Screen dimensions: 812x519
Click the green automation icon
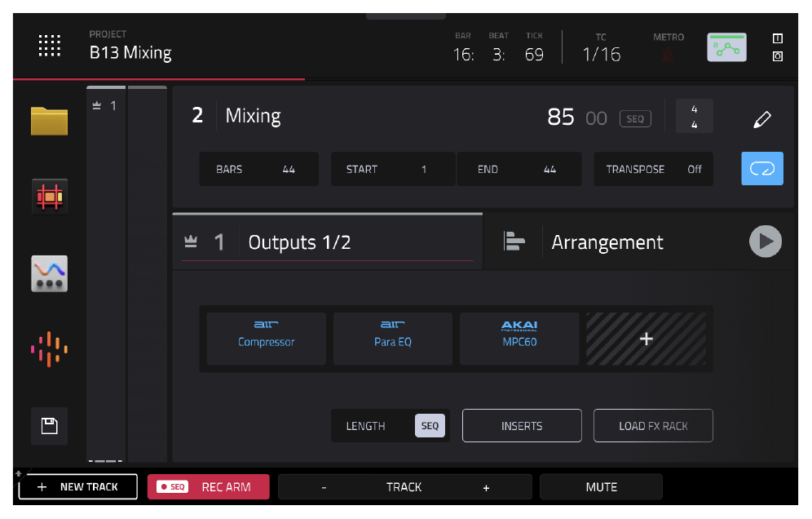pyautogui.click(x=726, y=47)
